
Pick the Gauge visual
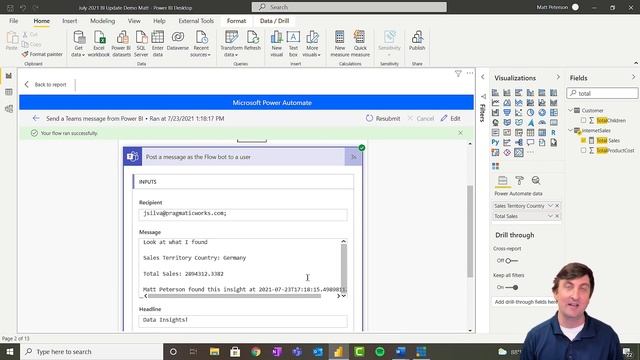pyautogui.click(x=542, y=122)
